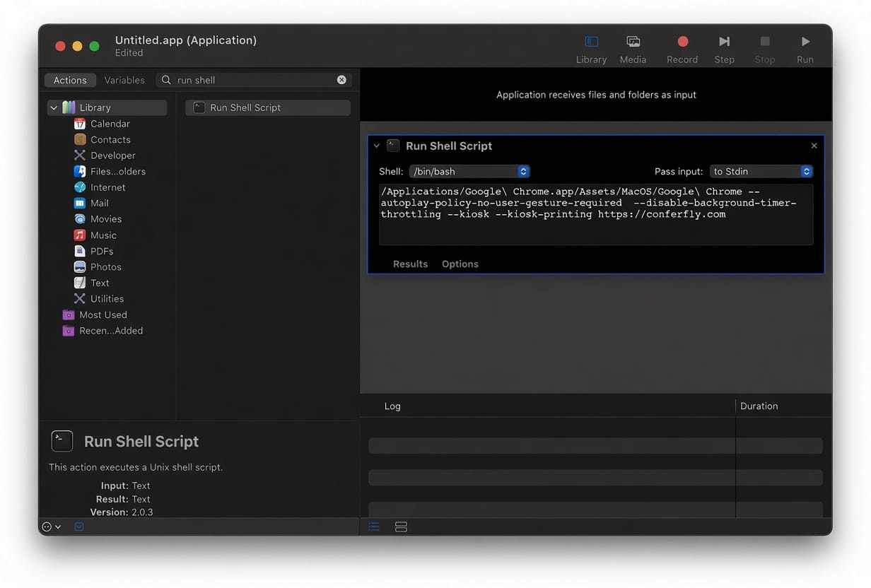The image size is (871, 588).
Task: Click inside the shell script text area
Action: (596, 214)
